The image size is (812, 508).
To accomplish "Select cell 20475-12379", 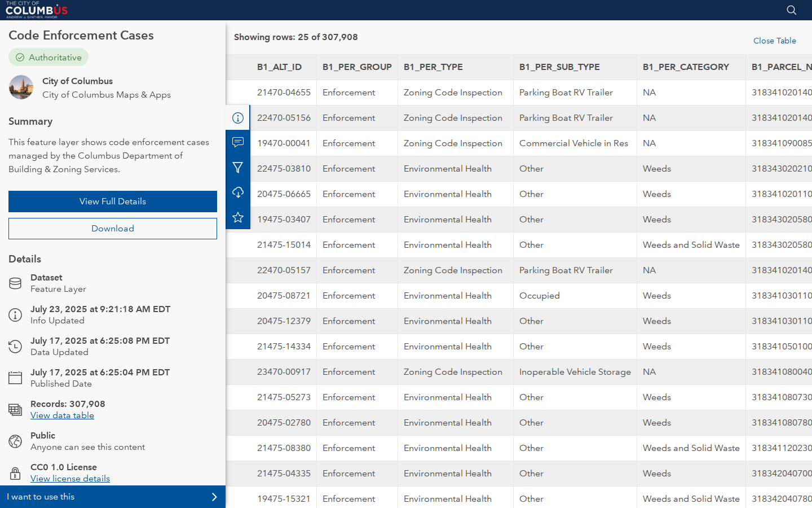I will [284, 321].
